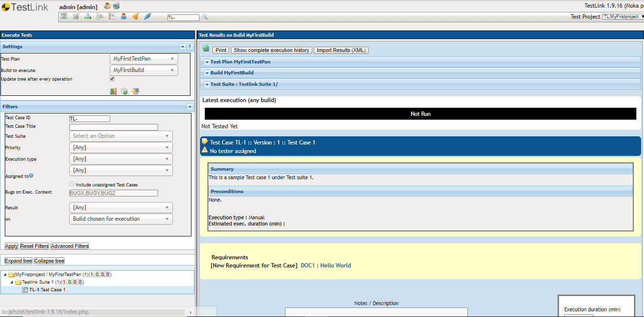Click the Advanced Filters button

[69, 245]
